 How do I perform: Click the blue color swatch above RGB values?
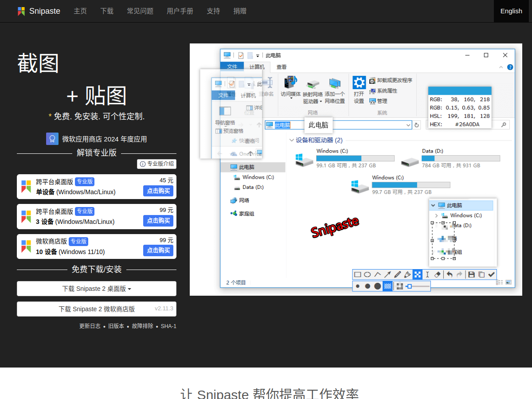click(x=460, y=90)
